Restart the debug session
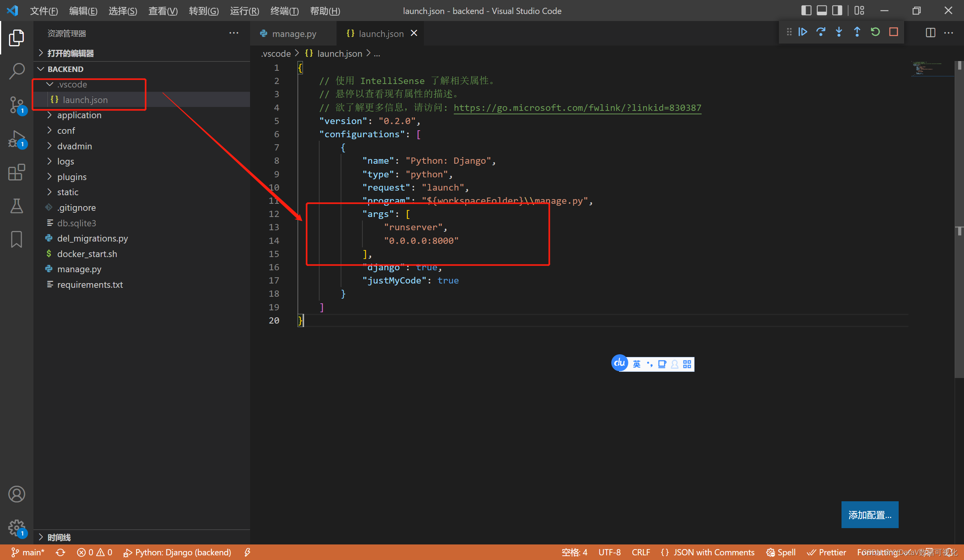Screen dimensions: 964x560 point(875,32)
